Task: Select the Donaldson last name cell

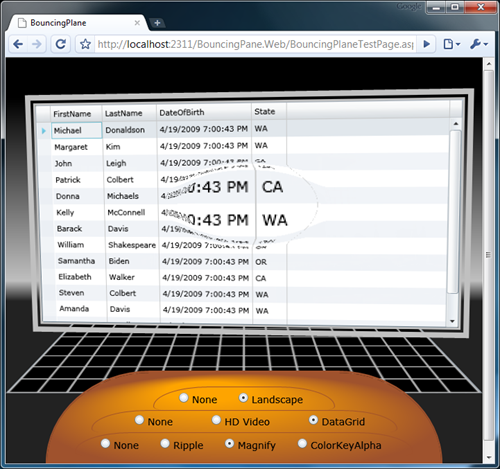Action: [129, 130]
